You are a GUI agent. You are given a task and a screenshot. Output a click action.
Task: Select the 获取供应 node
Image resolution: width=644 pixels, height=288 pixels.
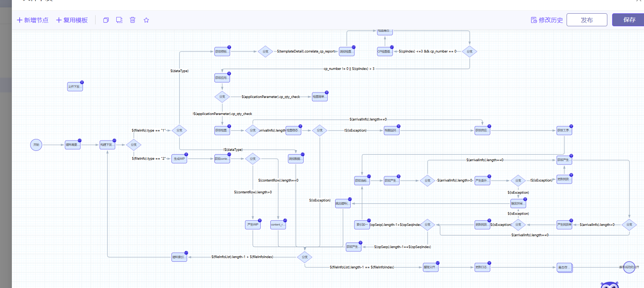click(482, 131)
